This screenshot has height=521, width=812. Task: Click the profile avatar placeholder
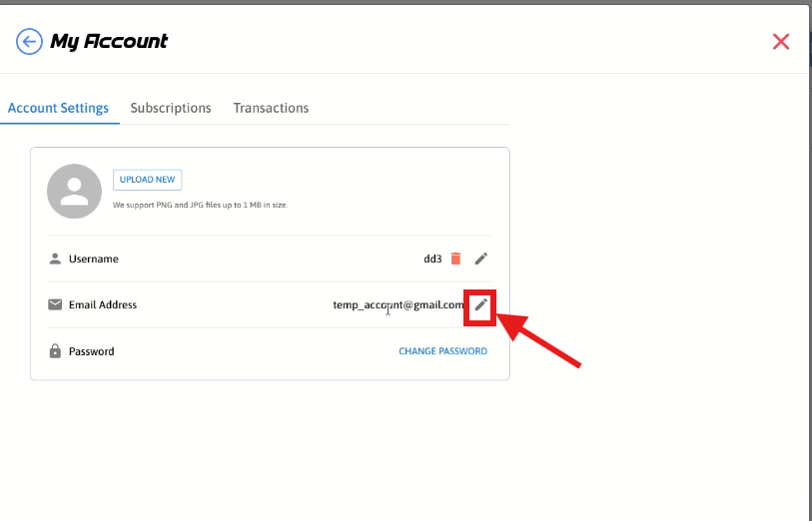pos(74,192)
